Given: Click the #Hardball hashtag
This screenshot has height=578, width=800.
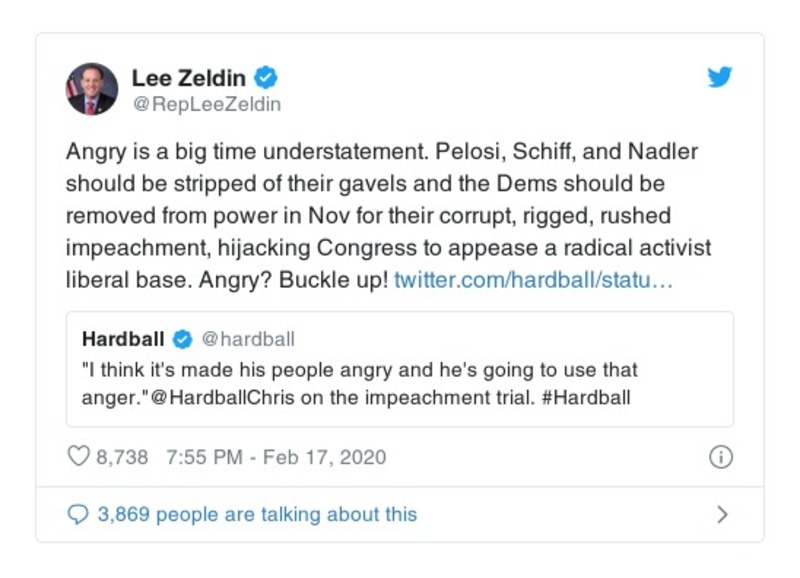Looking at the screenshot, I should click(x=590, y=397).
